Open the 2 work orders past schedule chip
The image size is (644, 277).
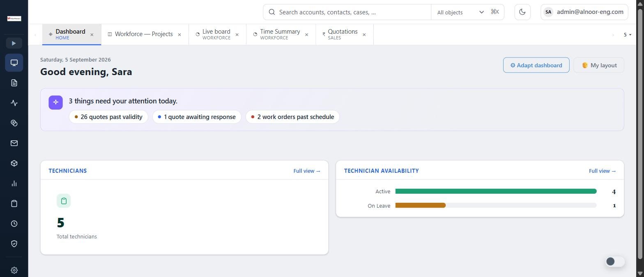[292, 117]
